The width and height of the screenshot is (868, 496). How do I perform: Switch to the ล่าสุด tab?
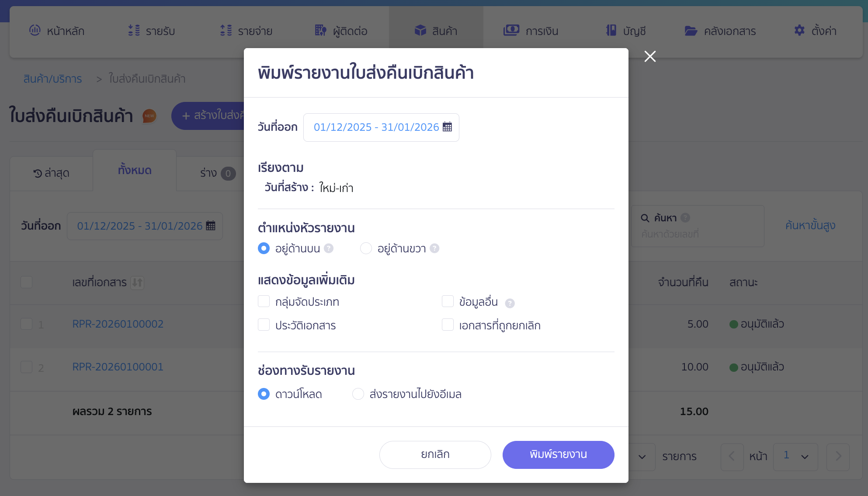point(51,173)
